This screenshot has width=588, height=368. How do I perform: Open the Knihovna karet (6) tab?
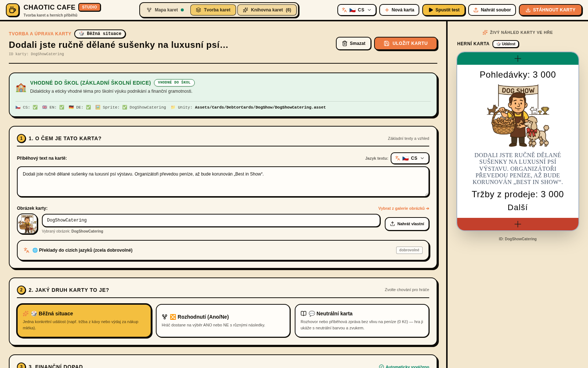267,10
